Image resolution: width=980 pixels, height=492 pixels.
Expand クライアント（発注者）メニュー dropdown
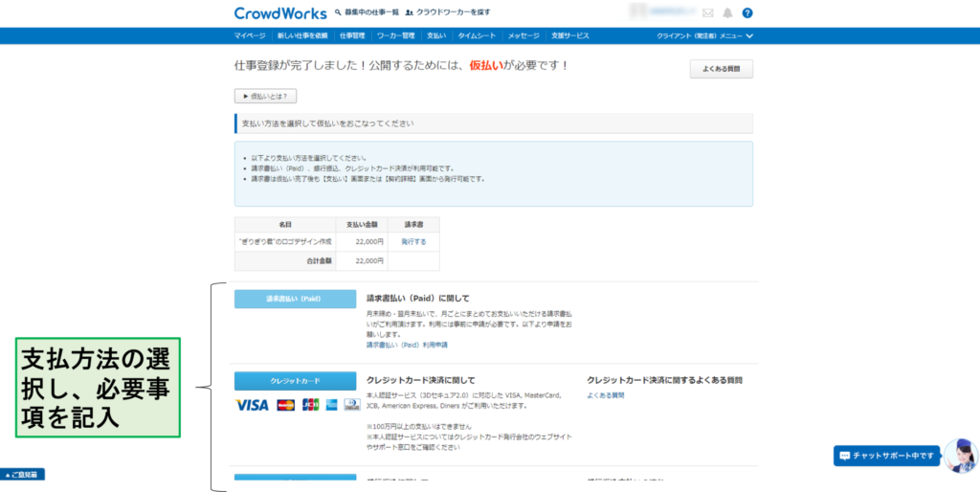coord(704,35)
